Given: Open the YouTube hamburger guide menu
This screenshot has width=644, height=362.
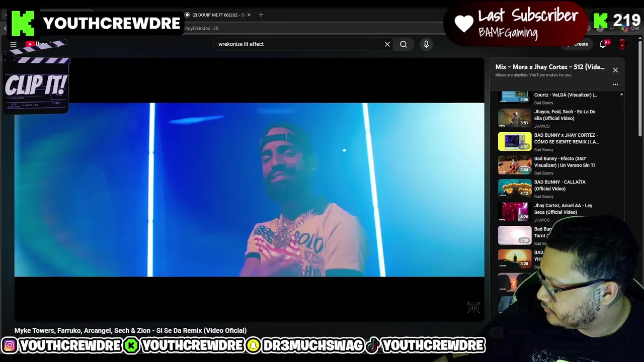Looking at the screenshot, I should point(14,44).
